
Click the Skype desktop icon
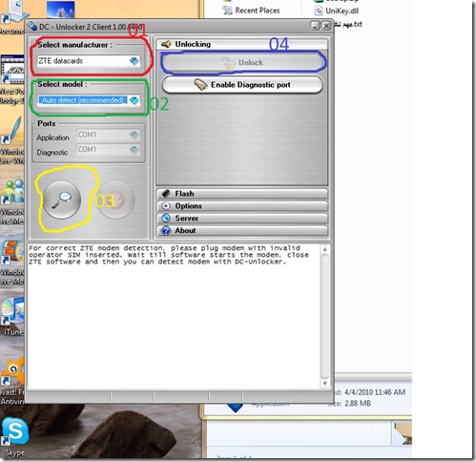(14, 436)
